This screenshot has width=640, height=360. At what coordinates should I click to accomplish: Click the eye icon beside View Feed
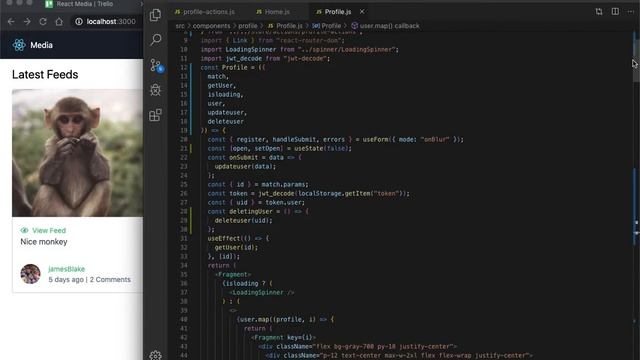[x=24, y=230]
